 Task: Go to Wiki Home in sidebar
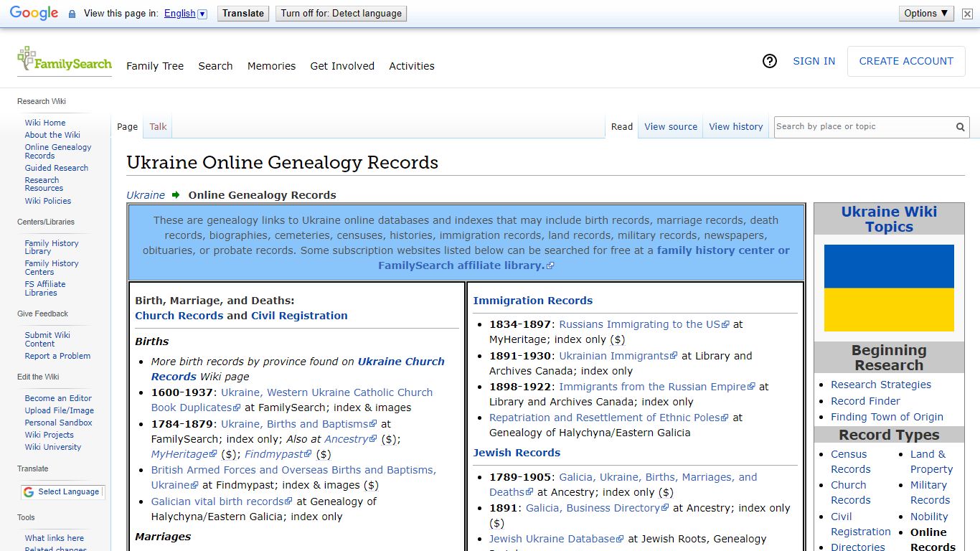(45, 123)
